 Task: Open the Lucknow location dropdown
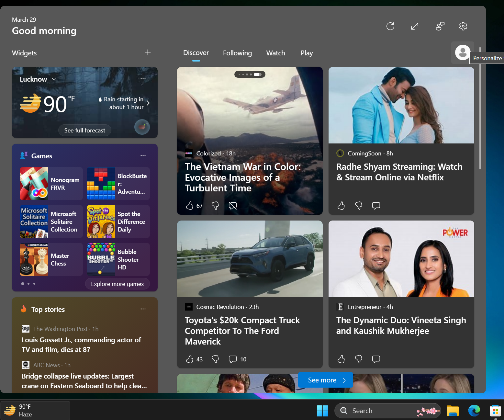point(54,79)
